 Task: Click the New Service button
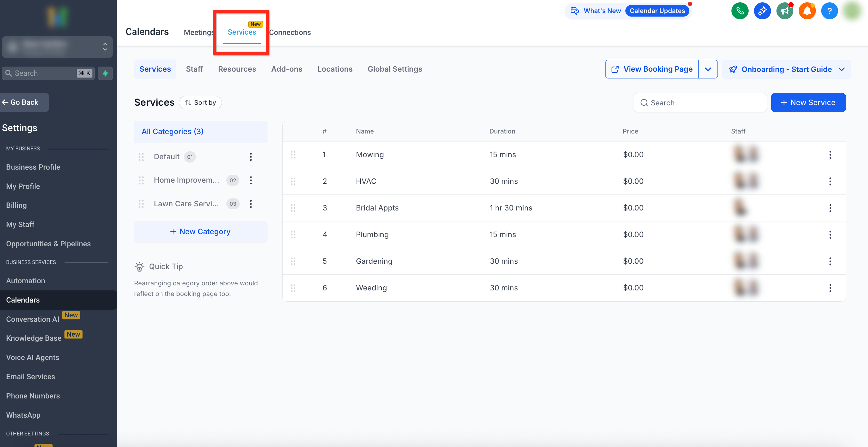808,103
